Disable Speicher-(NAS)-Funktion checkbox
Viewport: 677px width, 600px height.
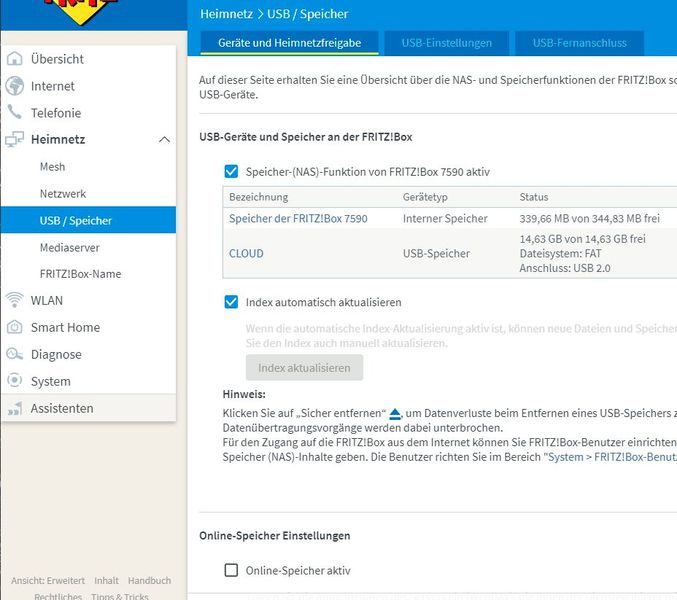pos(231,171)
